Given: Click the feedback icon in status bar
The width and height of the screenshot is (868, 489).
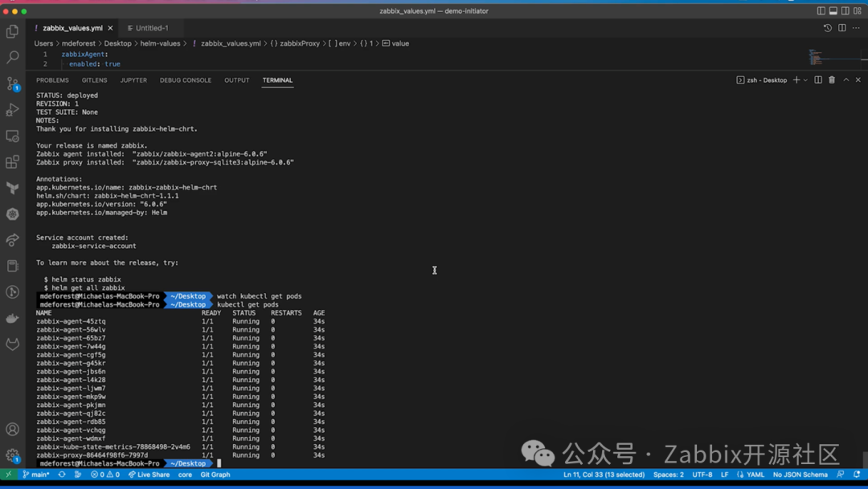Looking at the screenshot, I should tap(841, 475).
